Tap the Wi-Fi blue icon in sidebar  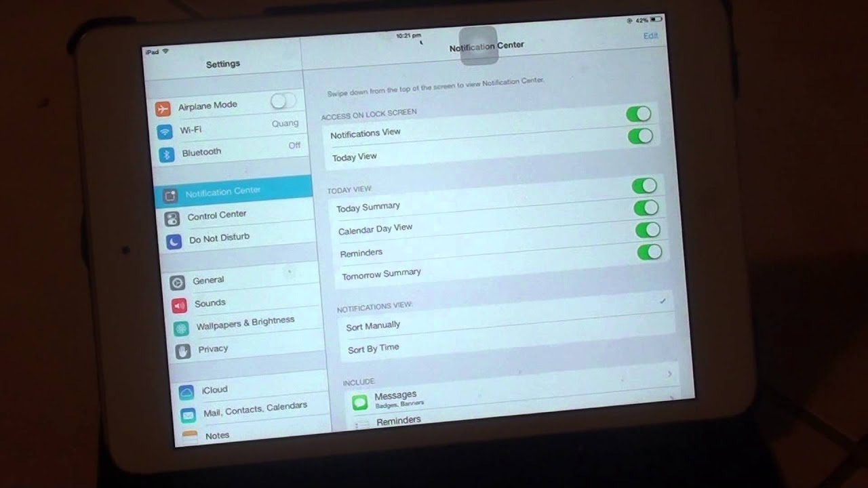[165, 132]
